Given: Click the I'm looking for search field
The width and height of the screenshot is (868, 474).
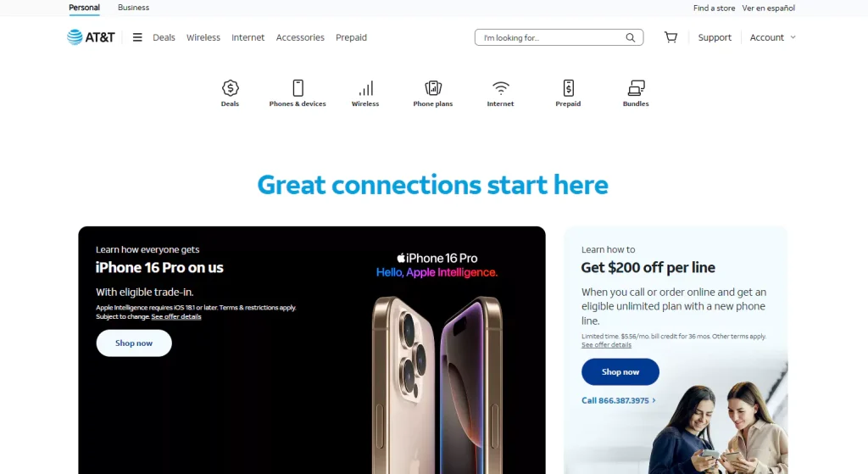Looking at the screenshot, I should tap(551, 37).
